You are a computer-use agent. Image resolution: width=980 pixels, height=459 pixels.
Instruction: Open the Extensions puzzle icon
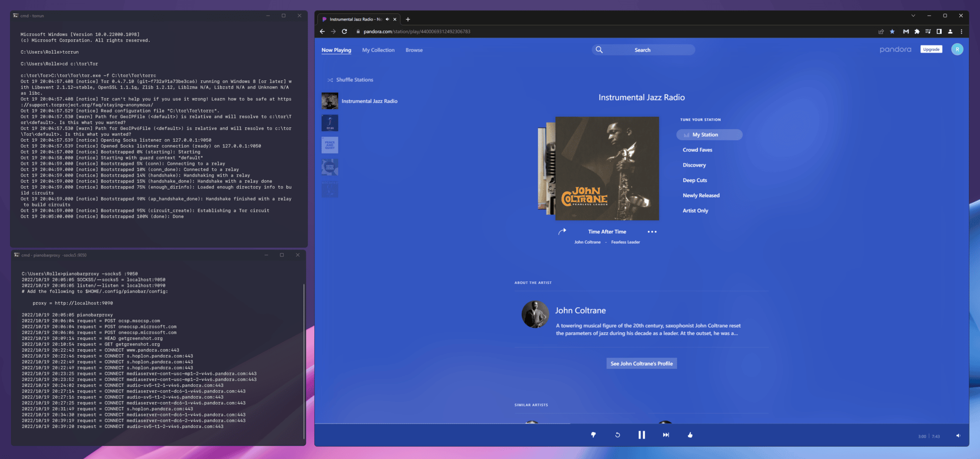pos(917,32)
